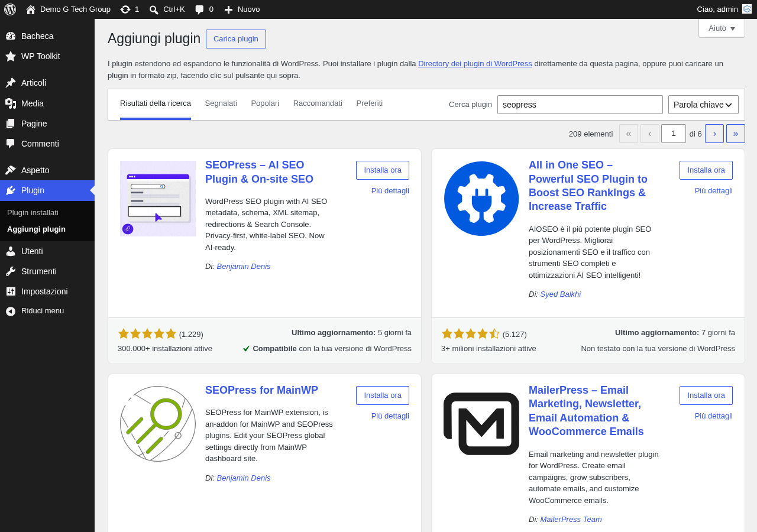Image resolution: width=757 pixels, height=532 pixels.
Task: Open MailerPress title link
Action: click(586, 411)
